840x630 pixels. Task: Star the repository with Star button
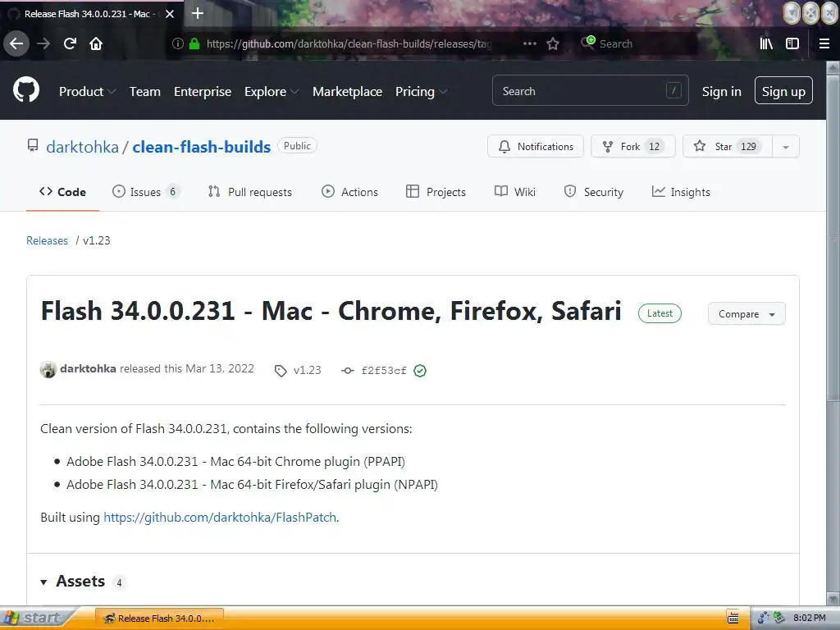click(728, 146)
